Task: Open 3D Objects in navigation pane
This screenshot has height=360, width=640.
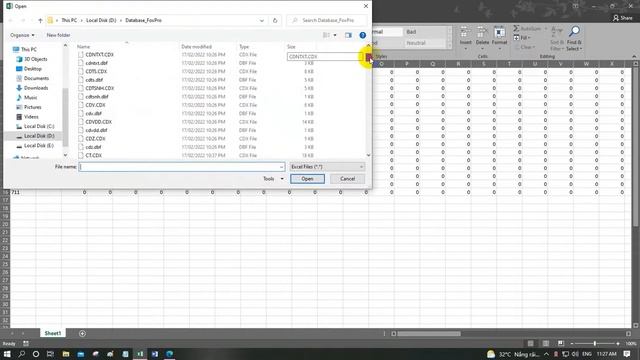Action: tap(35, 59)
